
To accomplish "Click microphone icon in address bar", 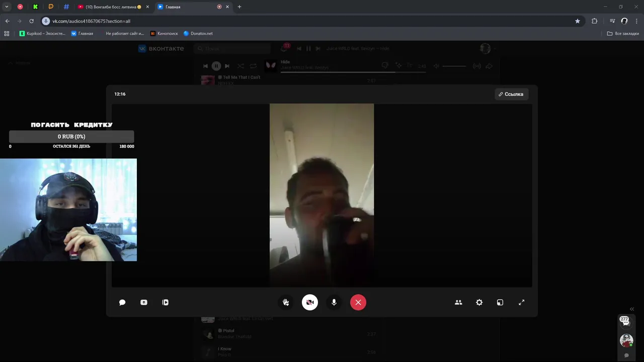I will click(46, 21).
